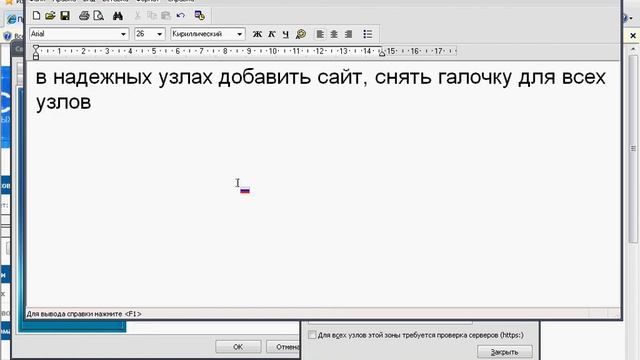
Task: Click the left indent marker on the ruler
Action: tap(36, 53)
